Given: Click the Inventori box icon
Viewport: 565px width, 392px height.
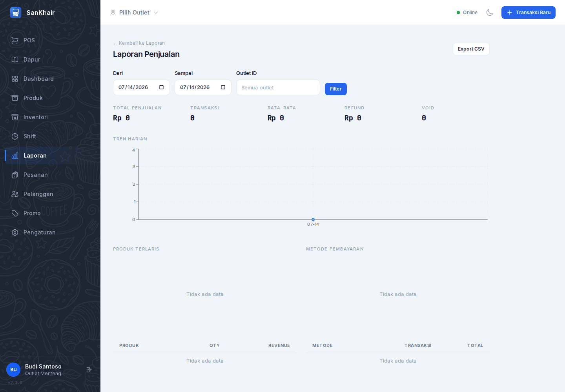Looking at the screenshot, I should pos(15,117).
